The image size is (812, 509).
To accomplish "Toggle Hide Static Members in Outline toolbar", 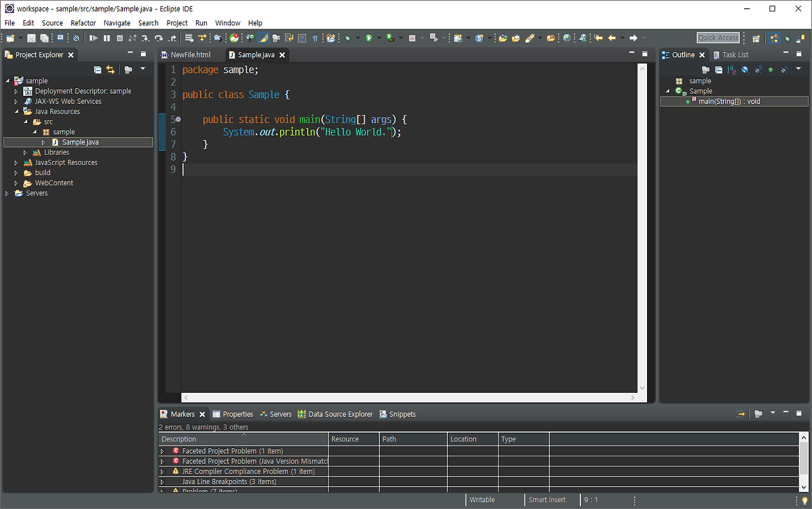I will point(758,70).
